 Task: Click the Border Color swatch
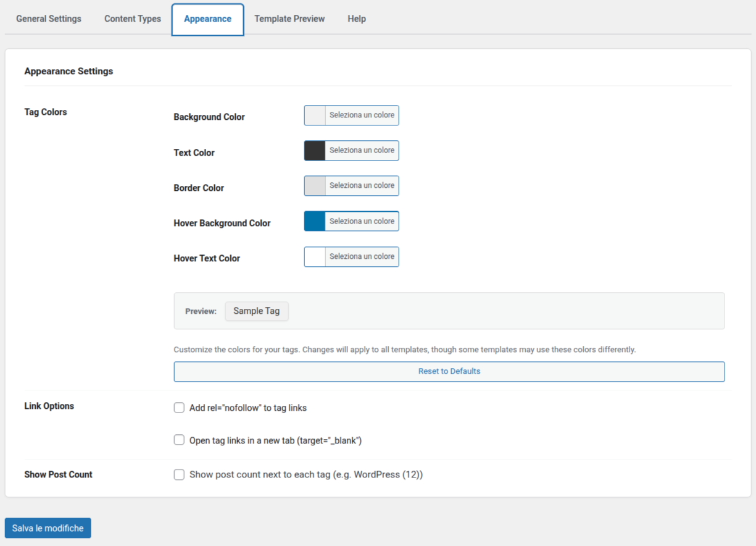tap(315, 186)
